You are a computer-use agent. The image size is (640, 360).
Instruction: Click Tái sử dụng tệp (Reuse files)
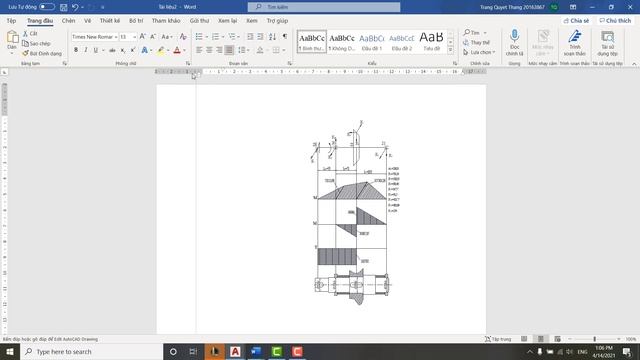coord(607,42)
